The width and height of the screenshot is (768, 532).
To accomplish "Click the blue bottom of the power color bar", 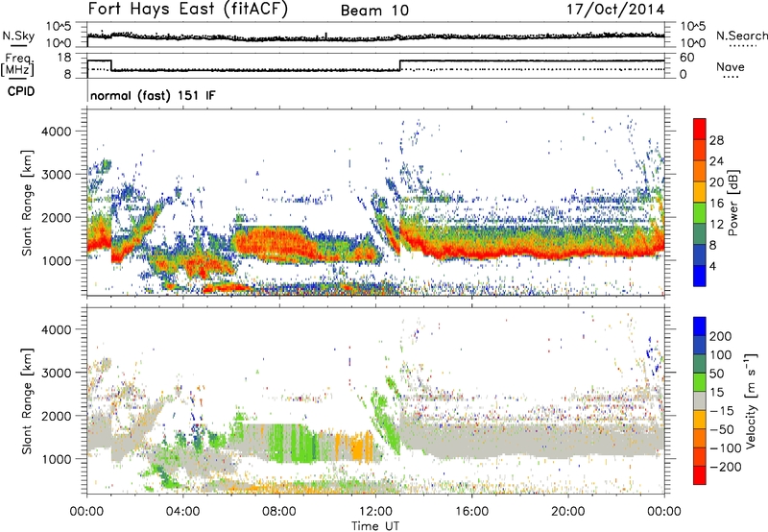I will pyautogui.click(x=700, y=276).
